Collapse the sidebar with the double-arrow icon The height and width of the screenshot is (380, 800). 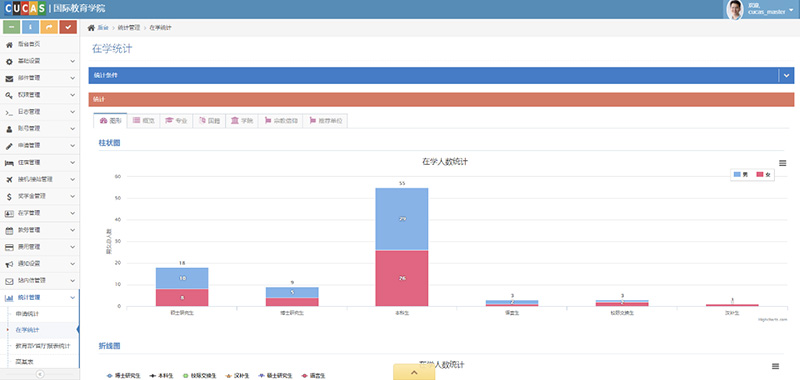pyautogui.click(x=40, y=374)
